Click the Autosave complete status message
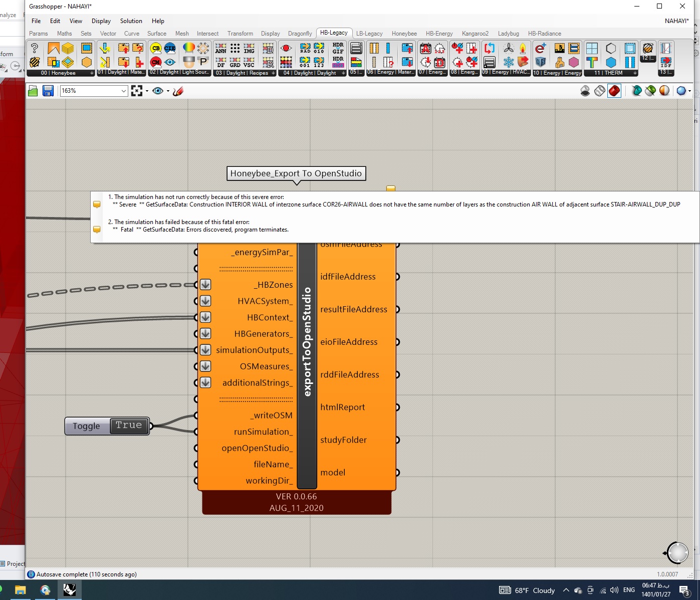The image size is (700, 600). [x=87, y=574]
